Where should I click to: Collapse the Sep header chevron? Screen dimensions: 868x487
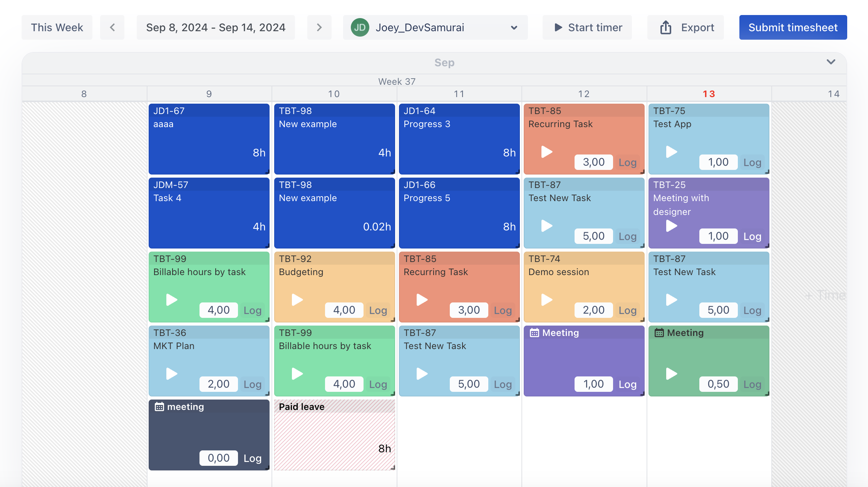tap(831, 62)
